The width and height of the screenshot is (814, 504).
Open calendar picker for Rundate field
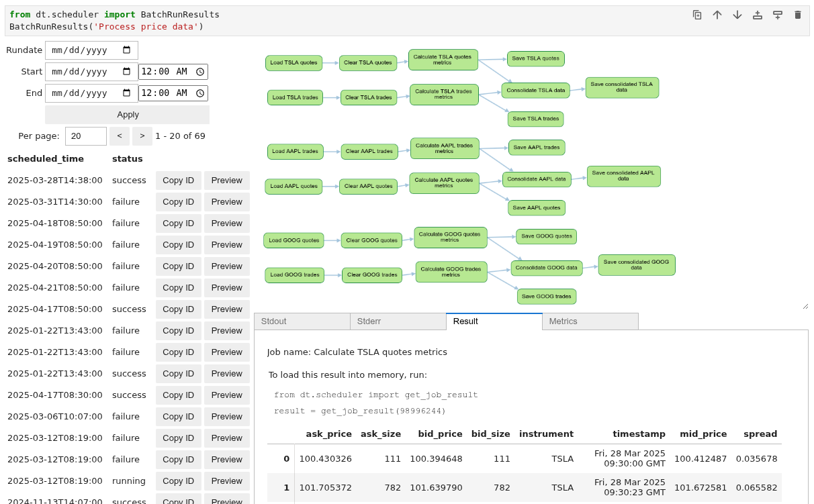pyautogui.click(x=127, y=50)
